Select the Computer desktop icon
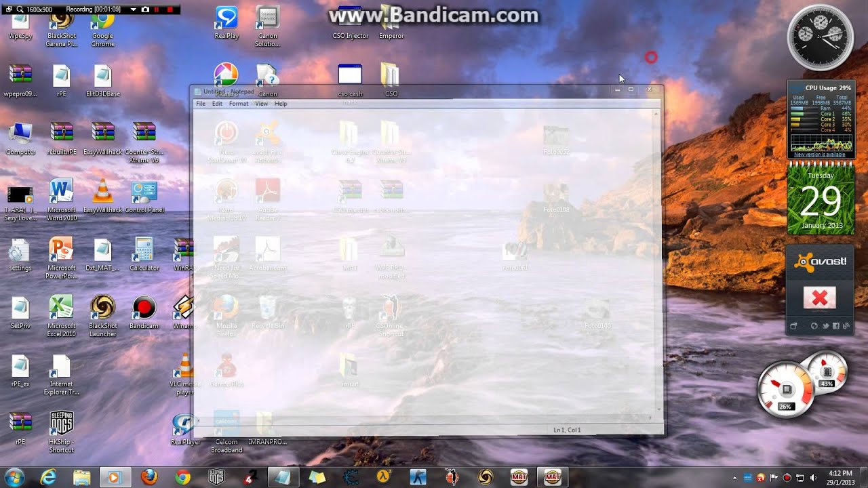This screenshot has height=488, width=868. point(20,139)
